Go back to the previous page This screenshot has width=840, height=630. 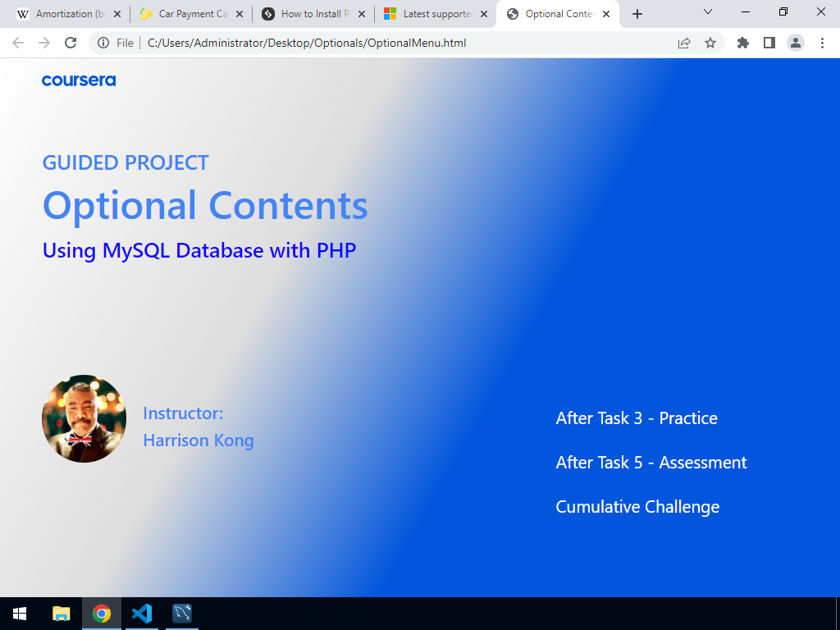pyautogui.click(x=18, y=43)
